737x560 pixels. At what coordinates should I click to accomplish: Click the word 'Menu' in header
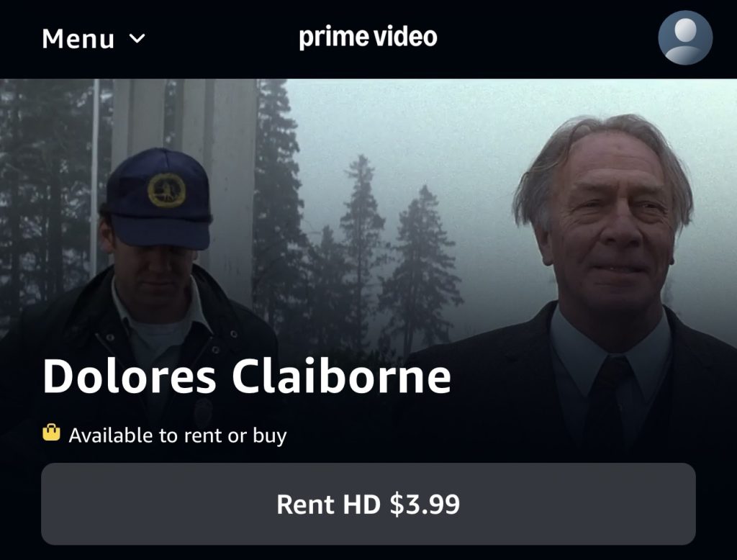78,39
